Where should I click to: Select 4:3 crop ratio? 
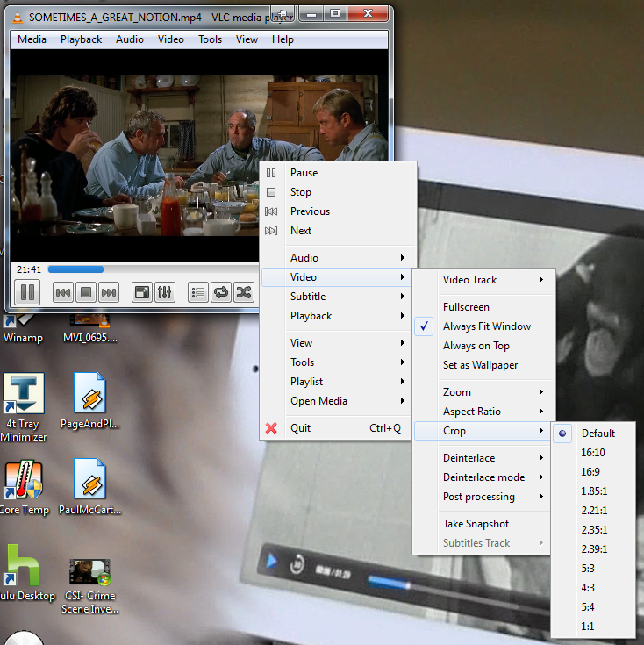(x=593, y=588)
